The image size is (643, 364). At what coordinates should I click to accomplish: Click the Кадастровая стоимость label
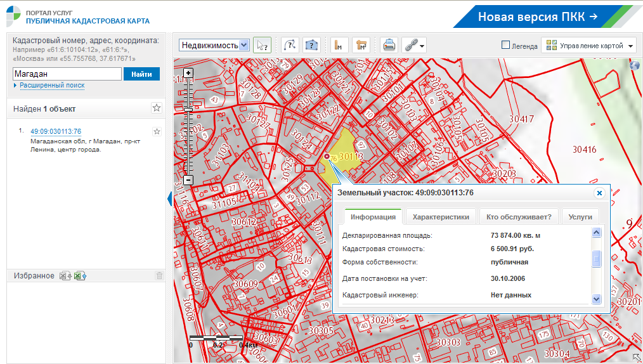tap(384, 249)
